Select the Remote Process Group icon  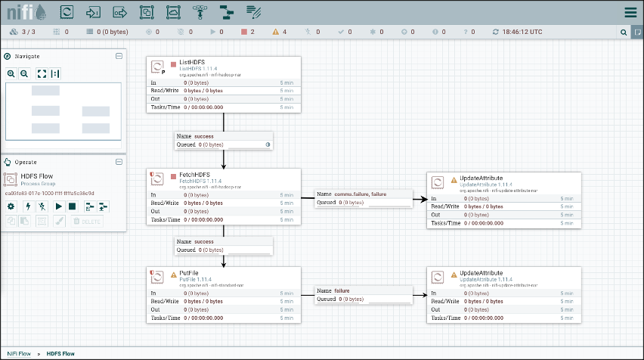click(x=173, y=12)
